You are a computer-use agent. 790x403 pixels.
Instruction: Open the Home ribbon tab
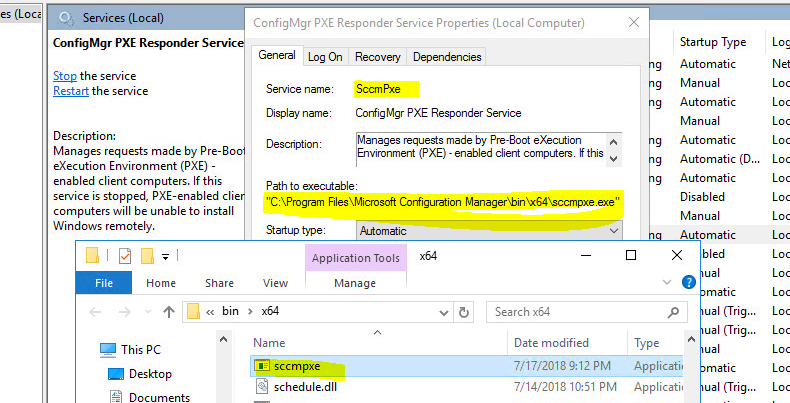pos(161,283)
